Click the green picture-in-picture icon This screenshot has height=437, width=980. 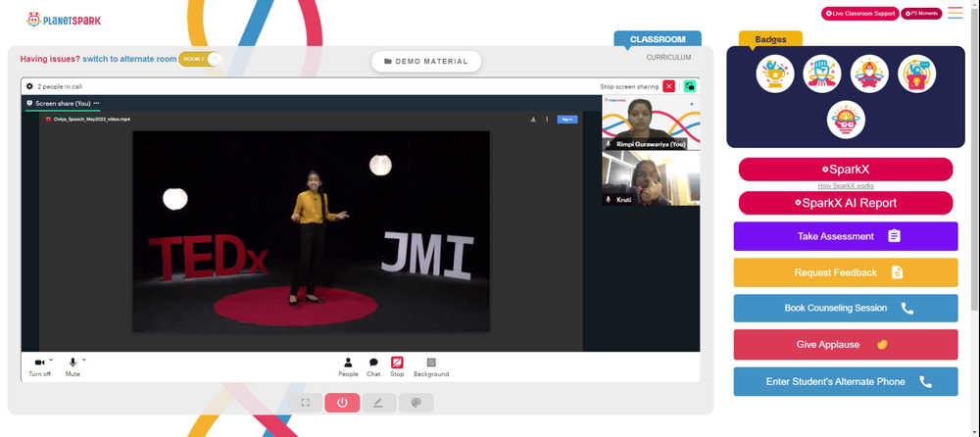coord(689,86)
